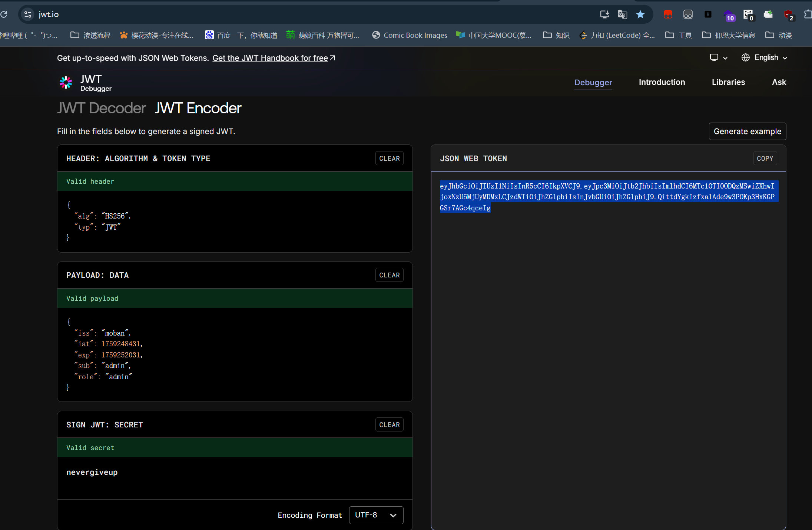Image resolution: width=812 pixels, height=530 pixels.
Task: Open the extension with purple 10 badge
Action: click(x=729, y=15)
